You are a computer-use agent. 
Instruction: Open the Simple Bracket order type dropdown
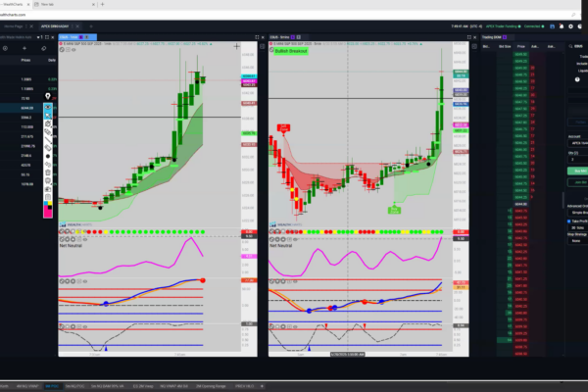click(x=578, y=213)
